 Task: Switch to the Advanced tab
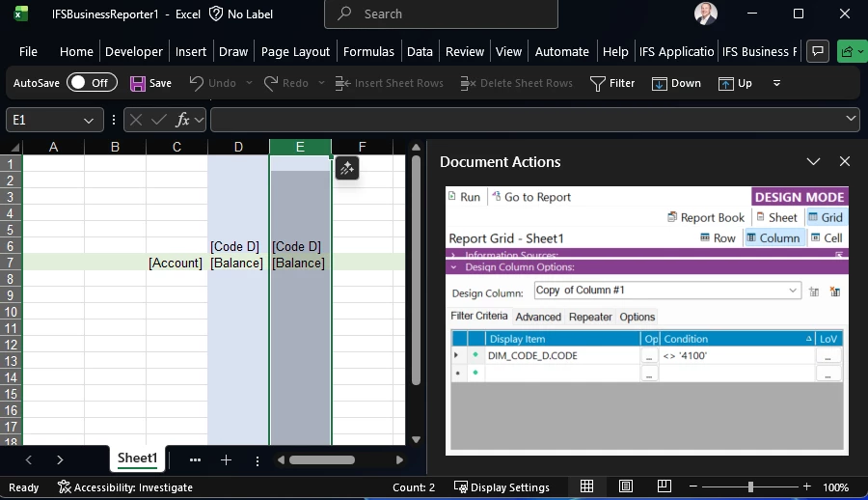pyautogui.click(x=538, y=317)
